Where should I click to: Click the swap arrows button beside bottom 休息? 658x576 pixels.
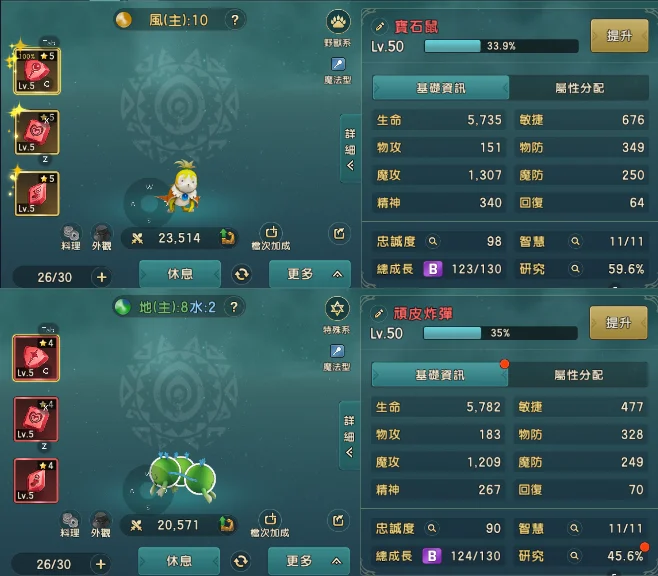(x=241, y=561)
